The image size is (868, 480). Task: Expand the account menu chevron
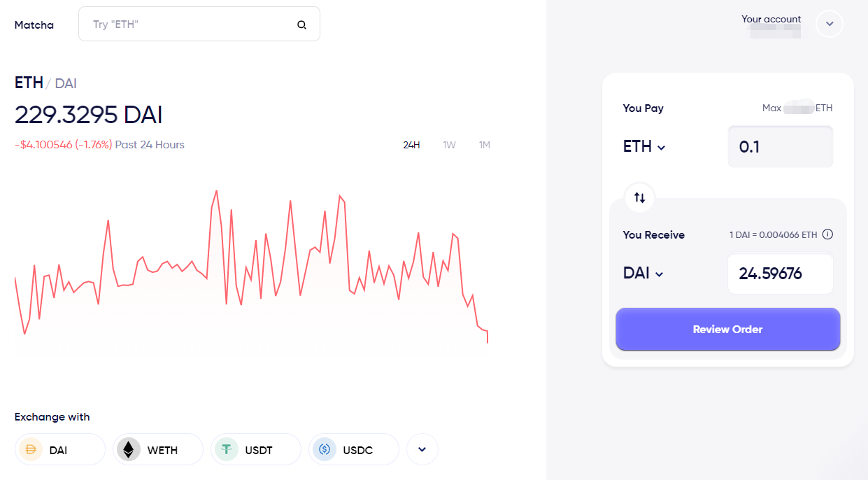(x=830, y=24)
